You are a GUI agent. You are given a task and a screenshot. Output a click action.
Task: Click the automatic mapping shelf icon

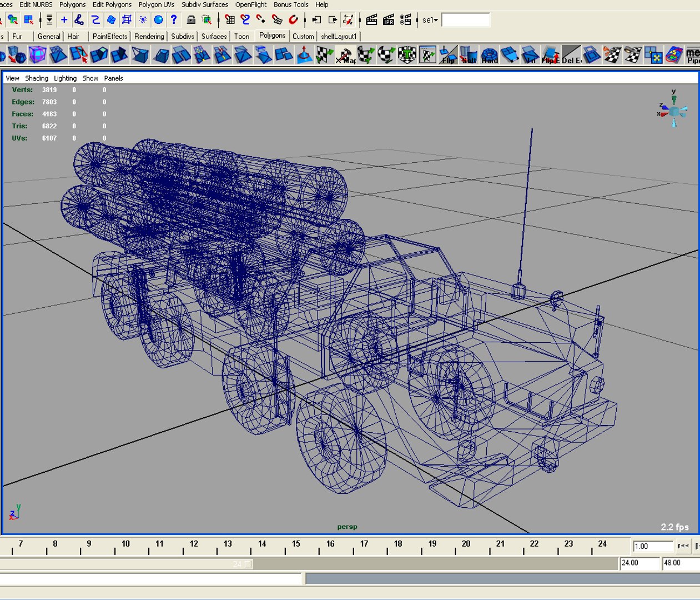point(407,55)
